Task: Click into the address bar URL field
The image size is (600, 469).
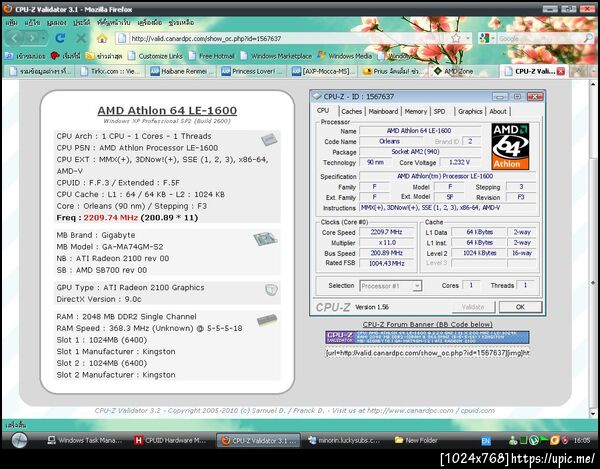Action: coord(289,38)
